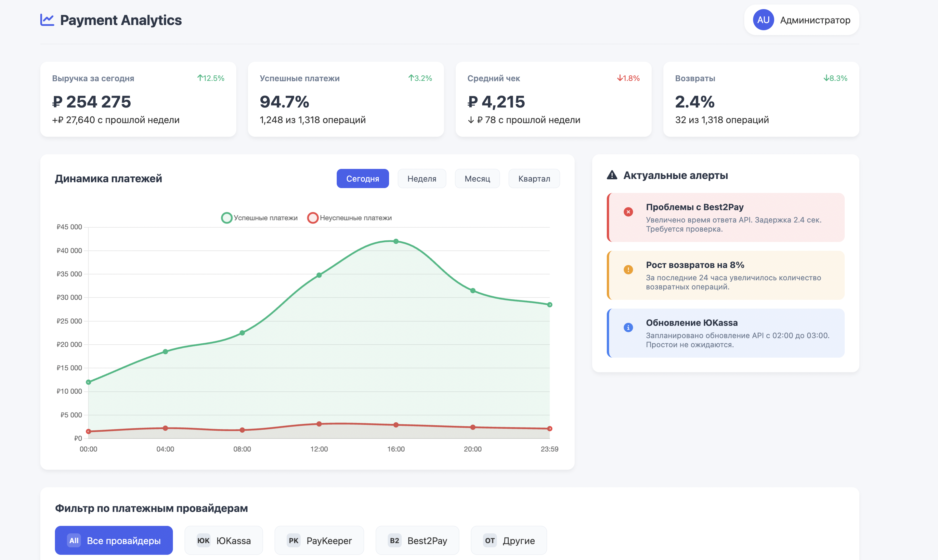Click the ОТ badge icon

[490, 541]
